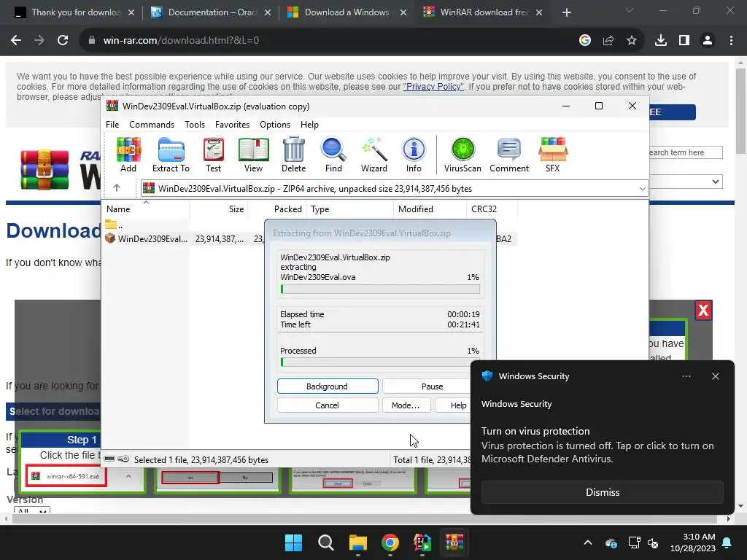Click the Add toolbar icon in WinRAR
Screen dimensions: 747x560
(128, 155)
